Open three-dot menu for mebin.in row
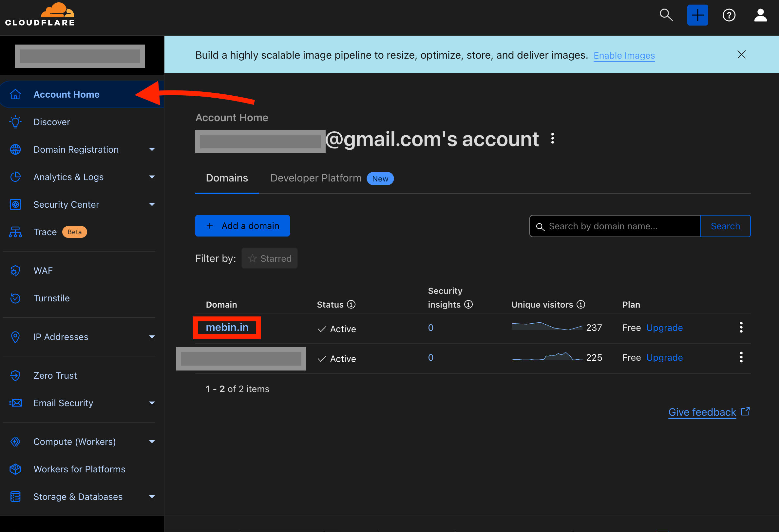This screenshot has height=532, width=779. click(x=741, y=327)
